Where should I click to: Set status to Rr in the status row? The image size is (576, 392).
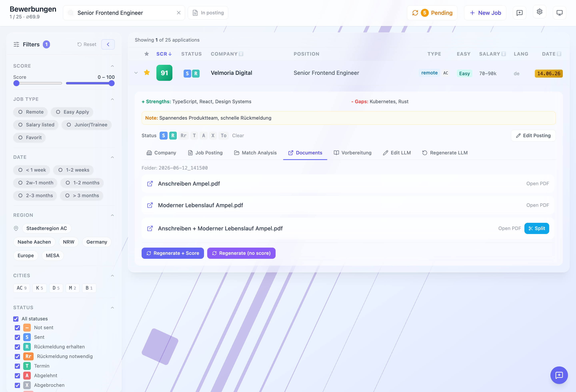[183, 136]
